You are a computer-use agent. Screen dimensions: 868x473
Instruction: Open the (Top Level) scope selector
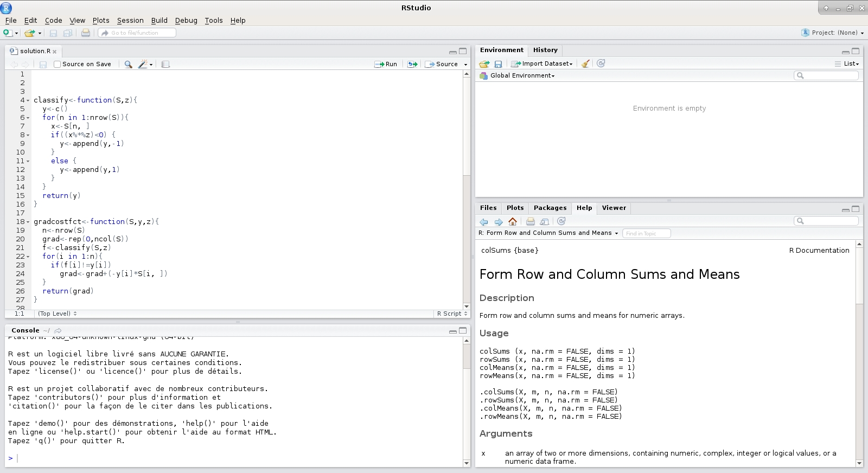(x=58, y=314)
